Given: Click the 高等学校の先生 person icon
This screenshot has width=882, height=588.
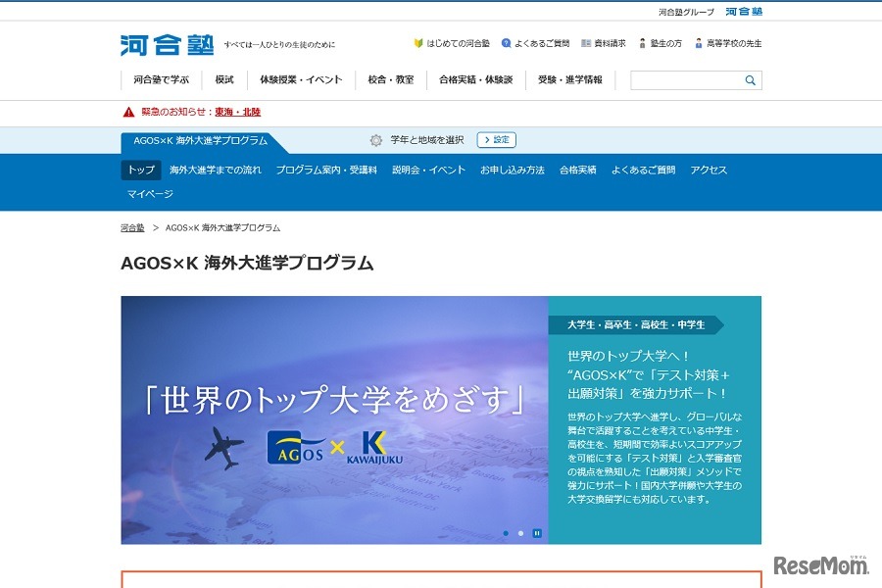Looking at the screenshot, I should click(x=698, y=43).
